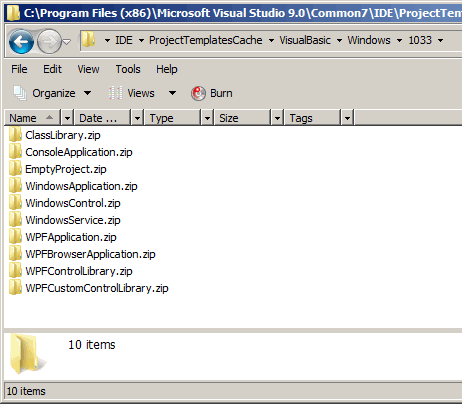This screenshot has height=404, width=462.
Task: Select ClassLibrary.zip file name
Action: click(x=63, y=135)
